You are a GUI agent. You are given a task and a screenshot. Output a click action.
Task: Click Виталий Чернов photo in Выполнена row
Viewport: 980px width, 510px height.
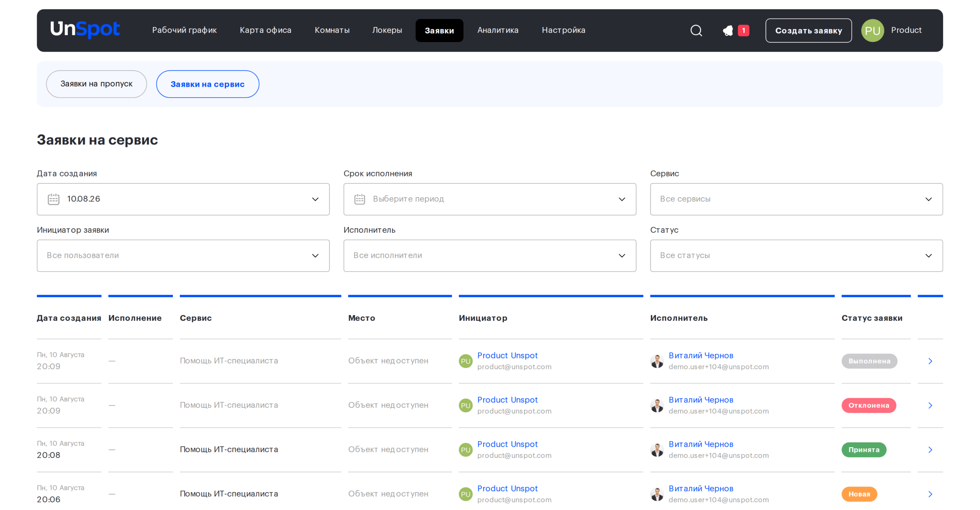point(657,361)
